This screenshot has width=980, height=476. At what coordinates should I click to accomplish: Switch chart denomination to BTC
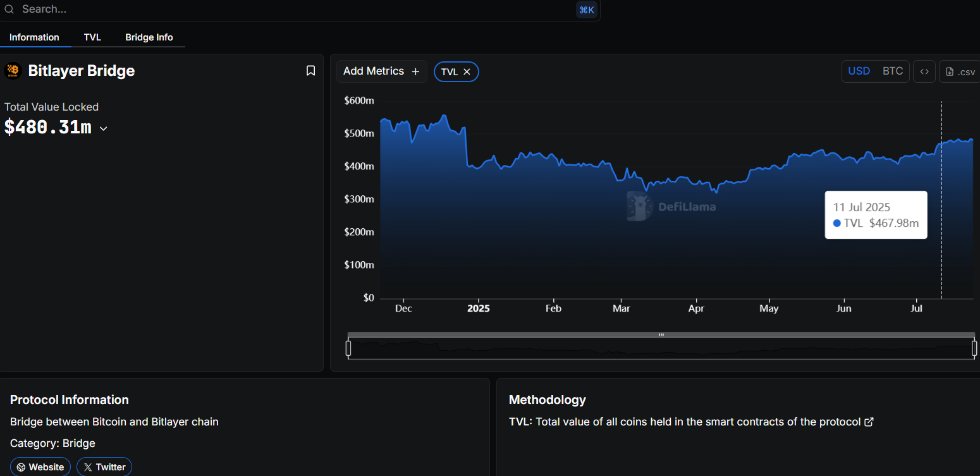[893, 71]
